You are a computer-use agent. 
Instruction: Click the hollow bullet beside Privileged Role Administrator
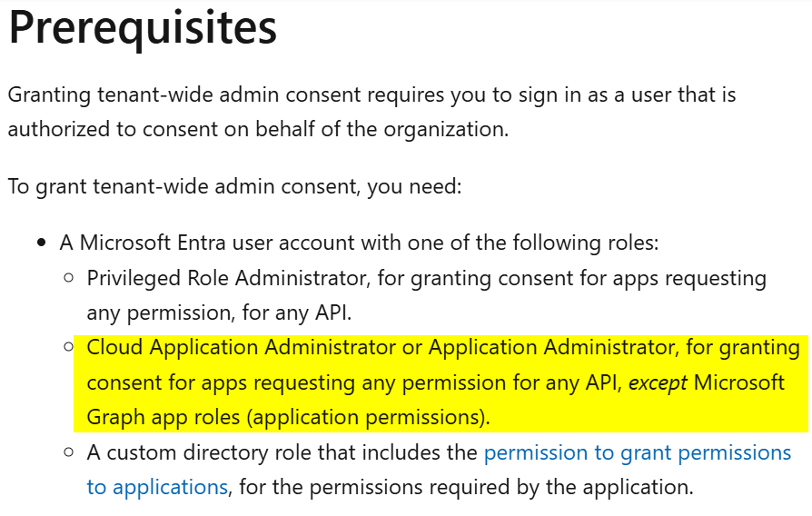pyautogui.click(x=69, y=278)
